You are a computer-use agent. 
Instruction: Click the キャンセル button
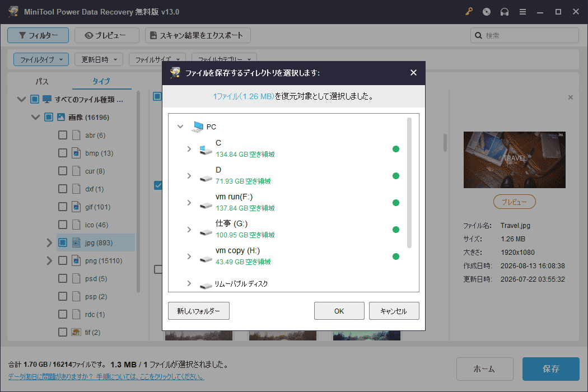point(394,311)
